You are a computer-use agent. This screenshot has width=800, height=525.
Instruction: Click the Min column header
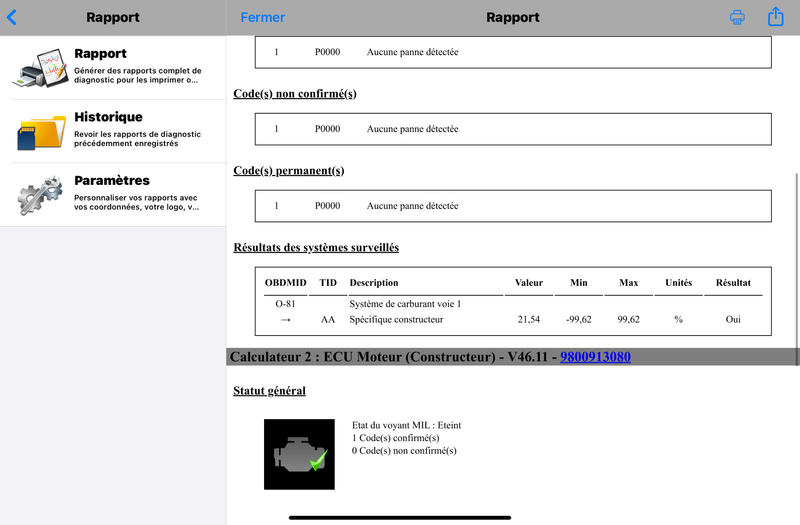(x=579, y=283)
